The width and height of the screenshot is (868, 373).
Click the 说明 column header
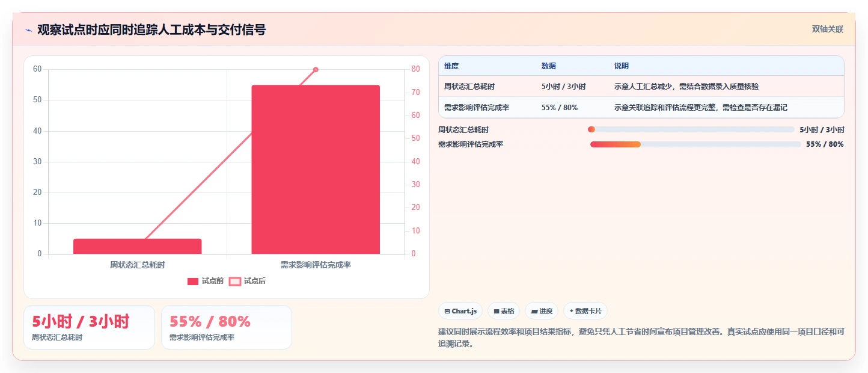pyautogui.click(x=622, y=66)
